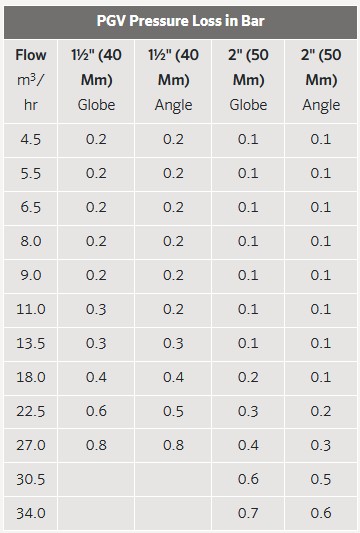
Task: Select the Flow m³/hr column header
Action: 31,80
